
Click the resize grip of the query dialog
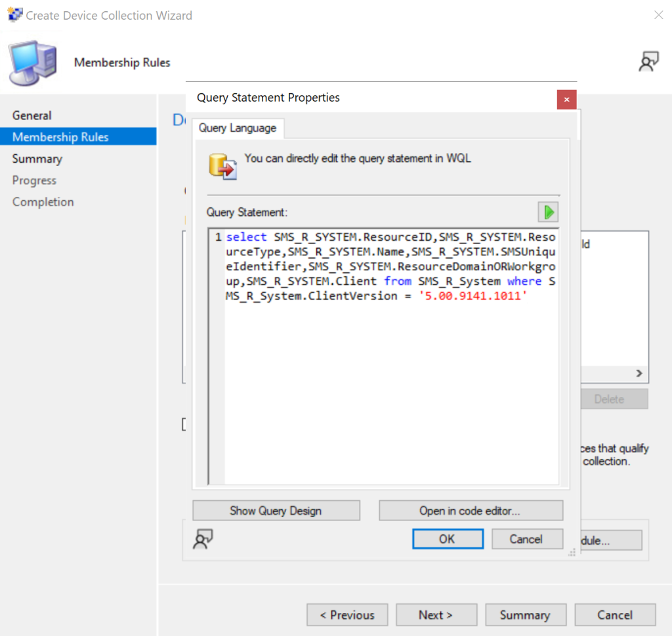572,553
